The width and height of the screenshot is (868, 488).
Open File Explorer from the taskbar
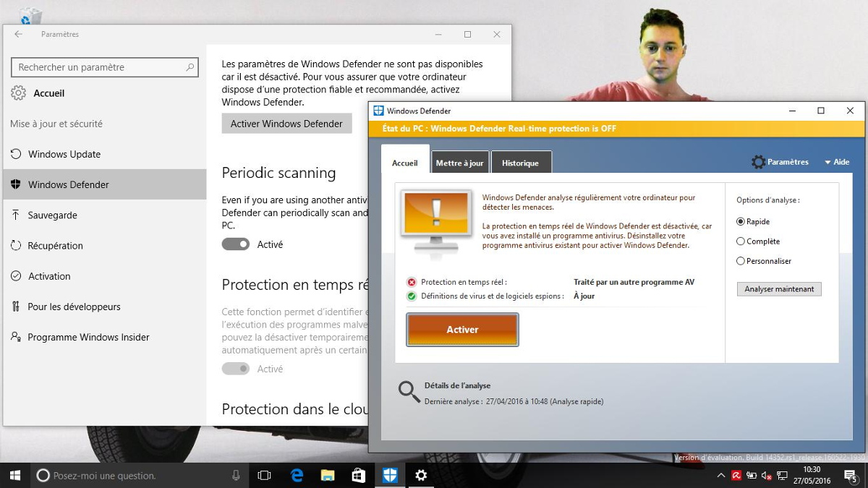tap(328, 475)
